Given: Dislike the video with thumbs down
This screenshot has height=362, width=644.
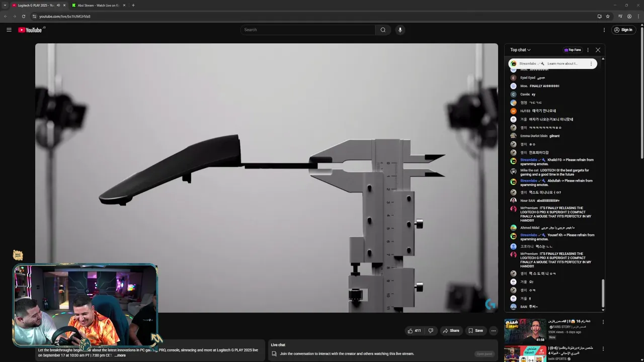Looking at the screenshot, I should [431, 331].
